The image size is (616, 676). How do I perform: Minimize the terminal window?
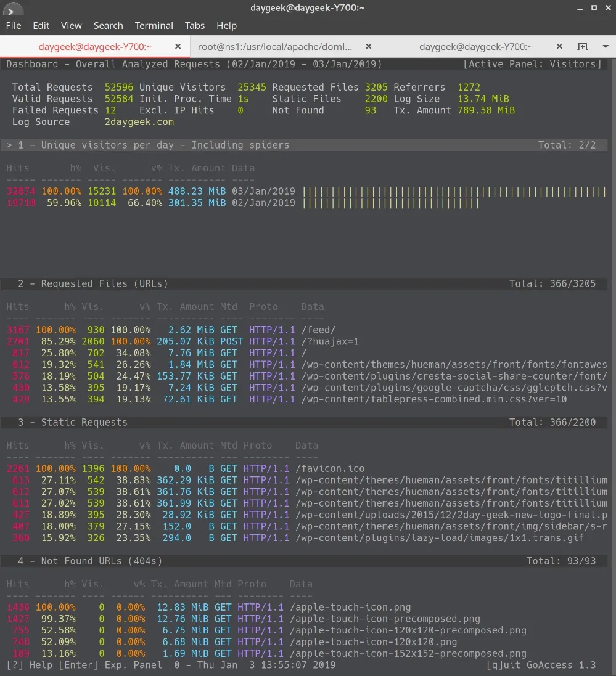coord(580,8)
